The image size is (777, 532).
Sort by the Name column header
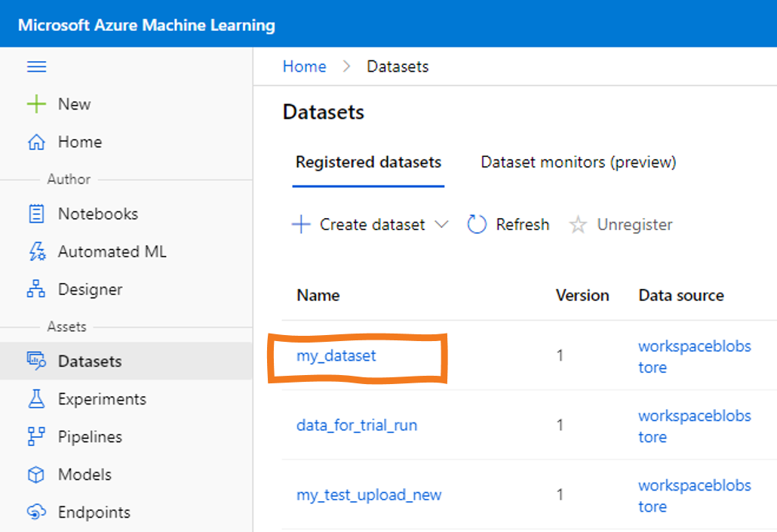(x=318, y=296)
